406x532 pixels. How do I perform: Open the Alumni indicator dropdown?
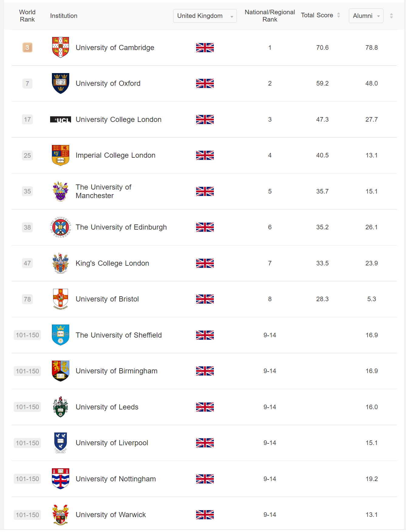366,16
